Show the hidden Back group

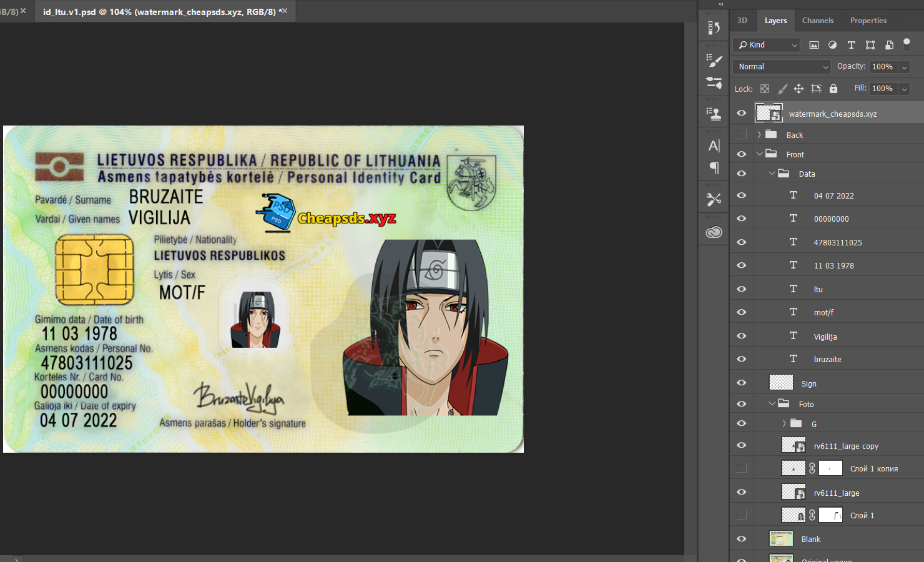coord(742,135)
